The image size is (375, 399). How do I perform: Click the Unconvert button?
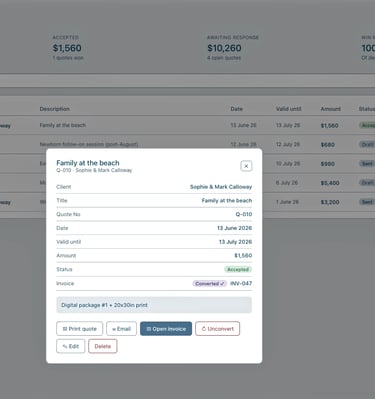[x=217, y=329]
